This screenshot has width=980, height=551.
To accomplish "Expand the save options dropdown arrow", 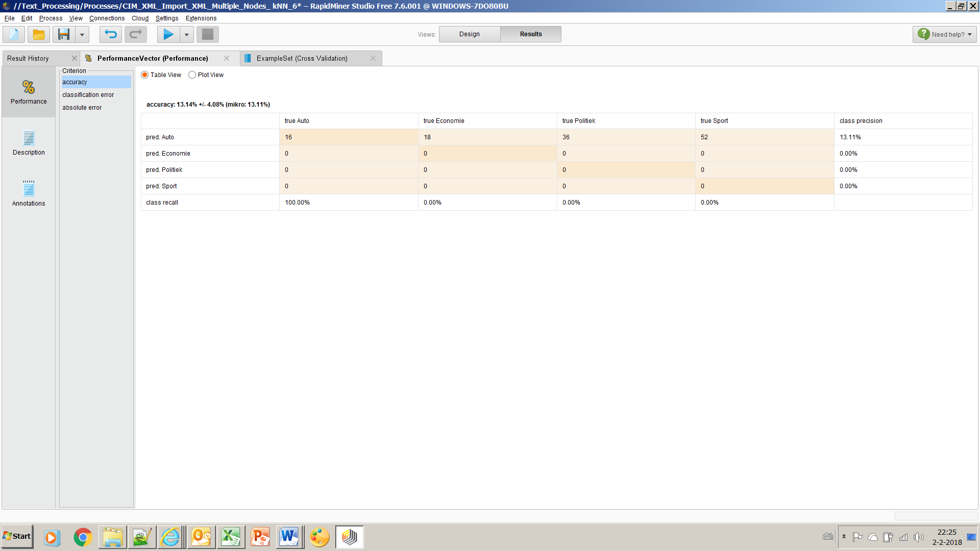I will 82,34.
